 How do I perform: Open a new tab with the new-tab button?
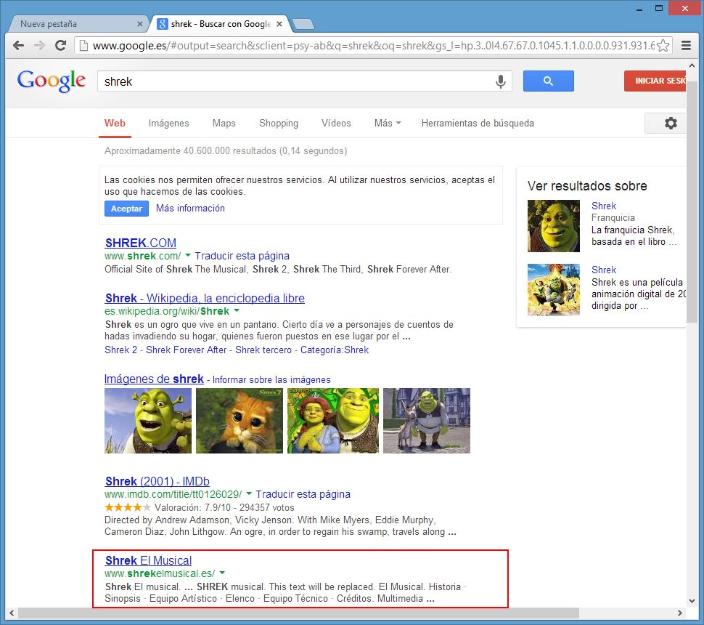coord(303,24)
